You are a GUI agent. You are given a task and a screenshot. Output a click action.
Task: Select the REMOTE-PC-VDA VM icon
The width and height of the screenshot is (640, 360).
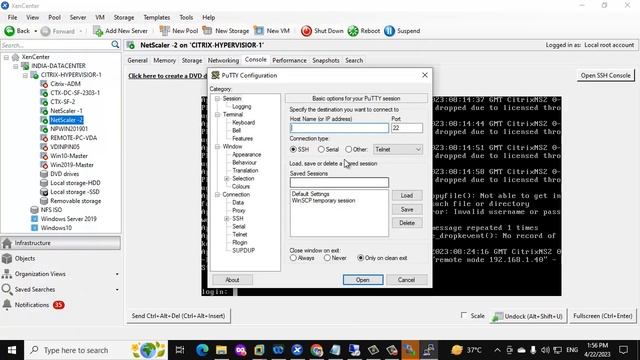point(44,138)
